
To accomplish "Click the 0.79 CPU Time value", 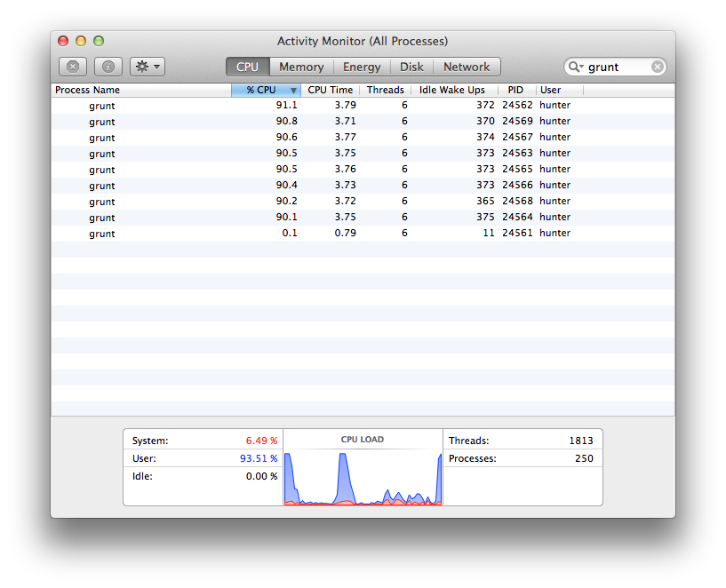I will 346,233.
